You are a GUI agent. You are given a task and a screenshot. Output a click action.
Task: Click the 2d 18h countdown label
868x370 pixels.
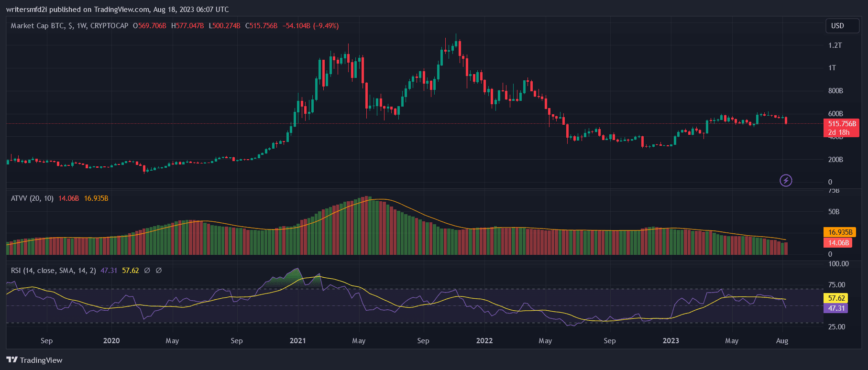pos(839,132)
